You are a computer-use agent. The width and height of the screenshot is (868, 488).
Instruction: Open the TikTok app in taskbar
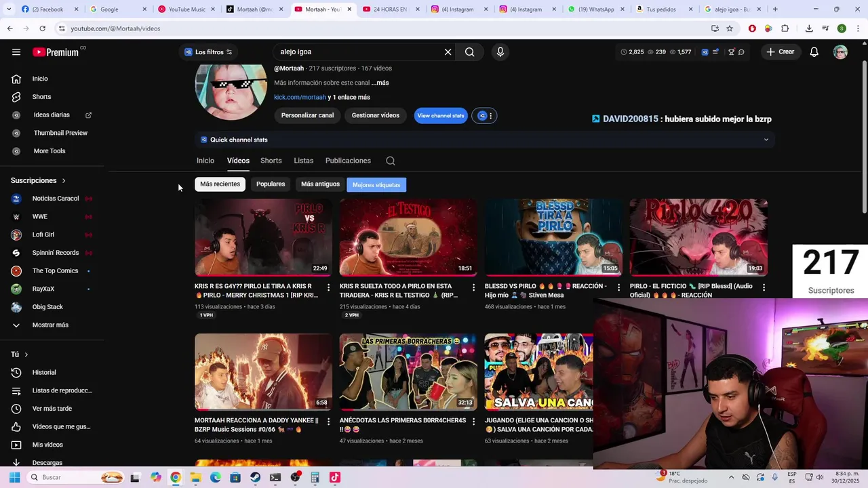pyautogui.click(x=334, y=477)
